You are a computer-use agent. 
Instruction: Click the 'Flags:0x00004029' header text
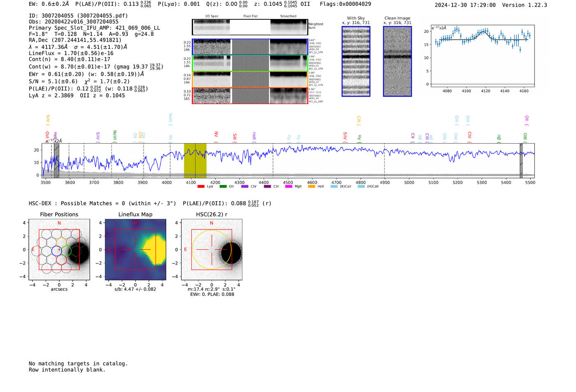(x=345, y=4)
